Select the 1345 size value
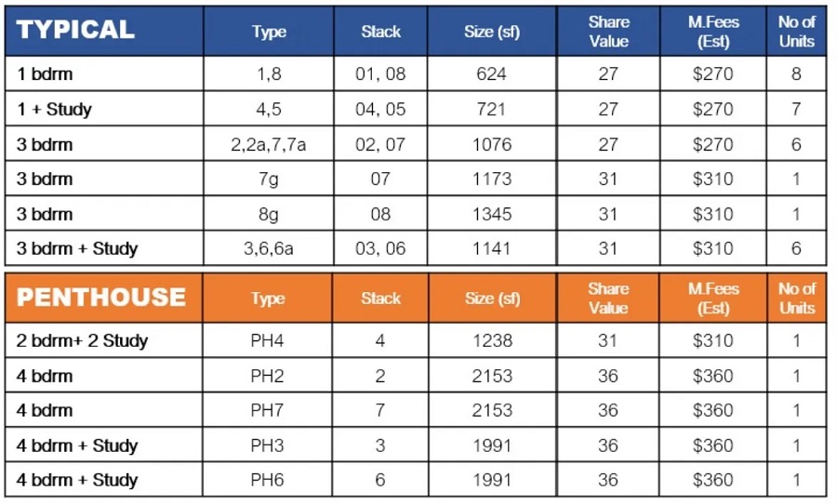Viewport: 837px width, 504px height. tap(491, 214)
